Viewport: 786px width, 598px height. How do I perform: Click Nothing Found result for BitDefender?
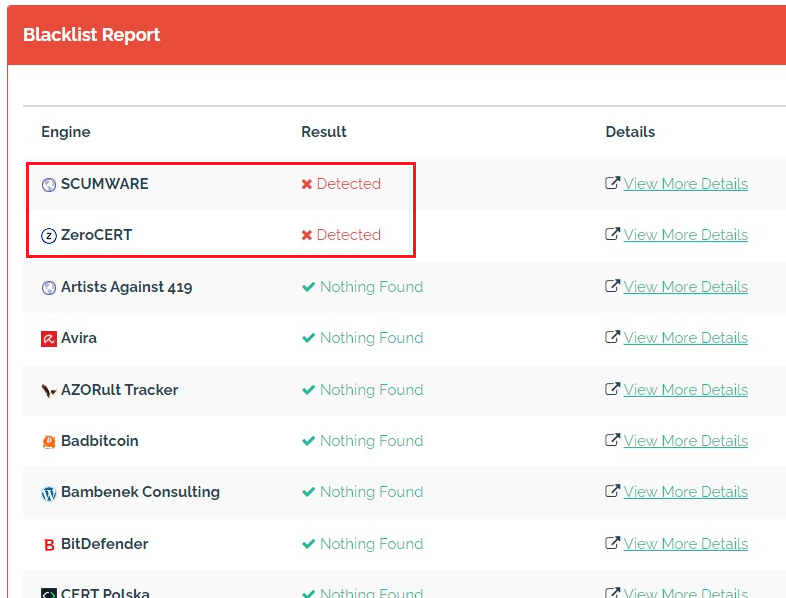pos(372,544)
